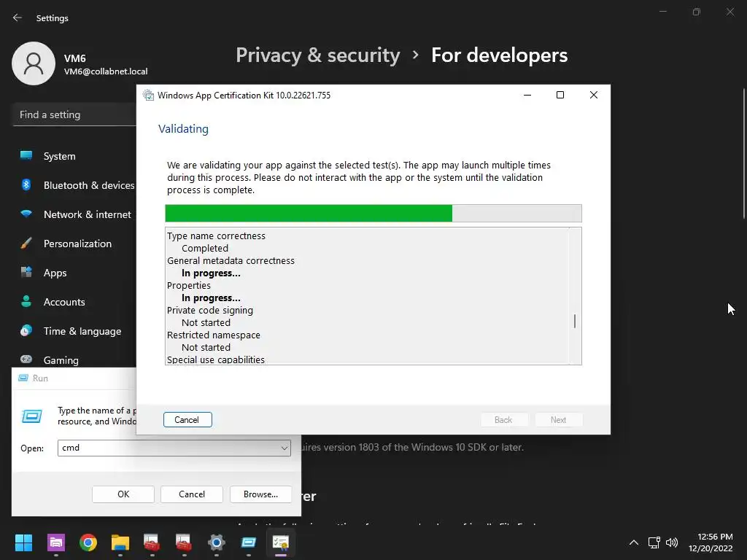Switch to the Run taskbar icon
The height and width of the screenshot is (560, 747).
pyautogui.click(x=249, y=542)
